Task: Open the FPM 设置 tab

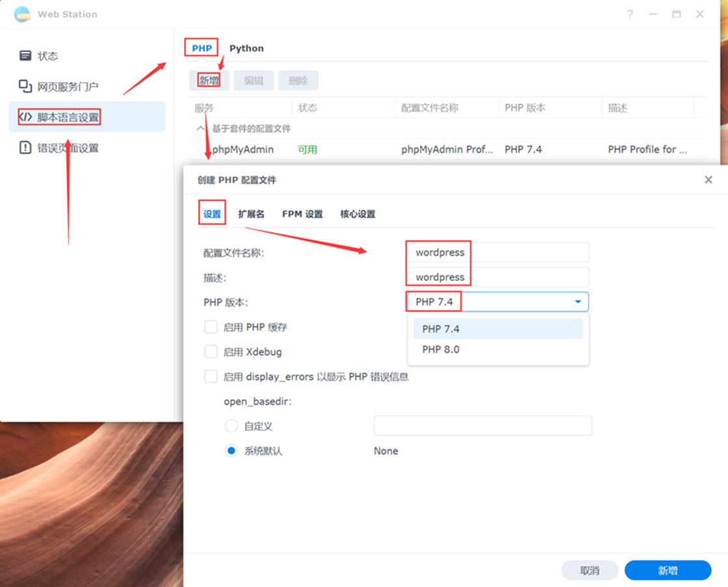Action: pos(302,214)
